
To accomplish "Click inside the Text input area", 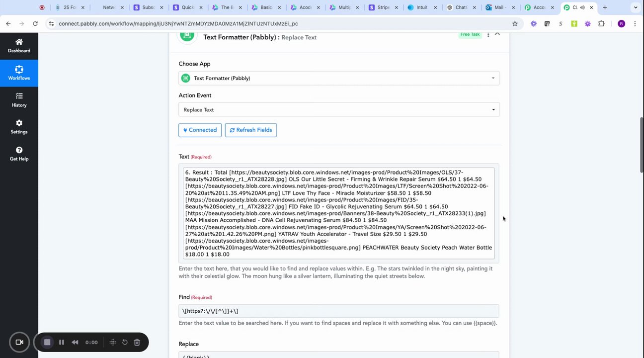I will click(338, 213).
